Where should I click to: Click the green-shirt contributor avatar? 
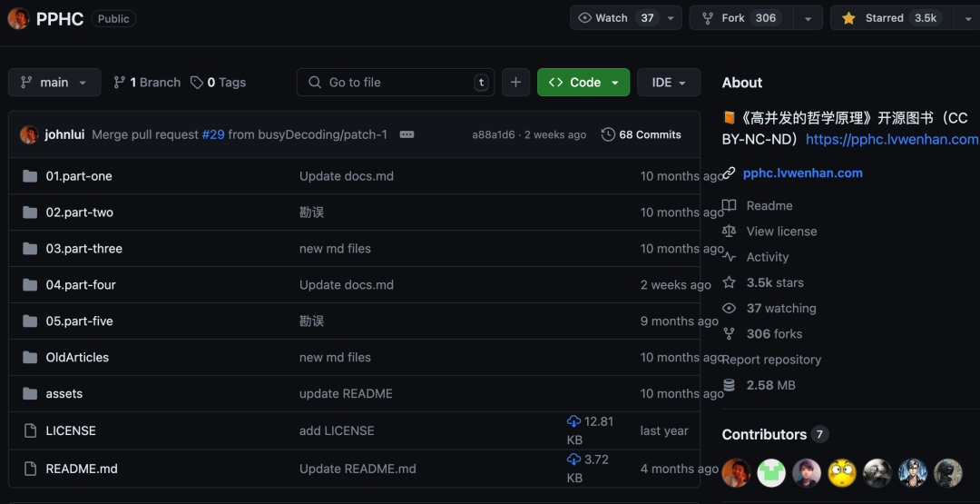click(x=771, y=473)
